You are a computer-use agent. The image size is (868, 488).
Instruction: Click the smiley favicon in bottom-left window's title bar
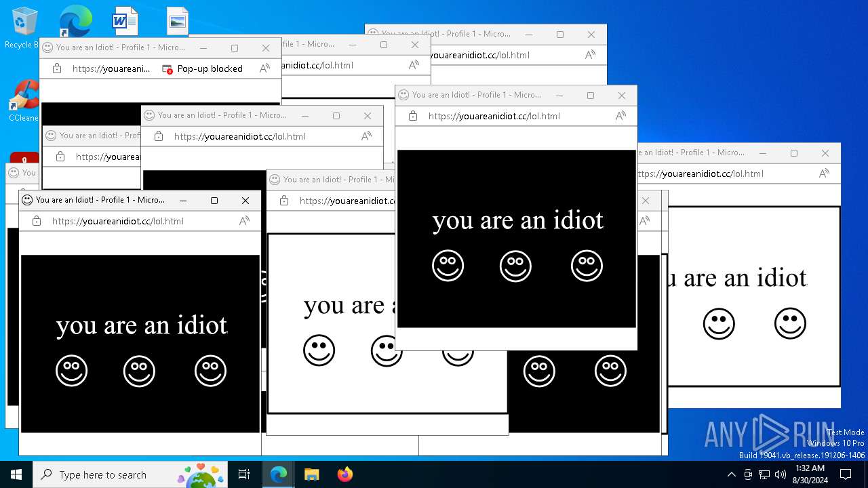[x=27, y=200]
